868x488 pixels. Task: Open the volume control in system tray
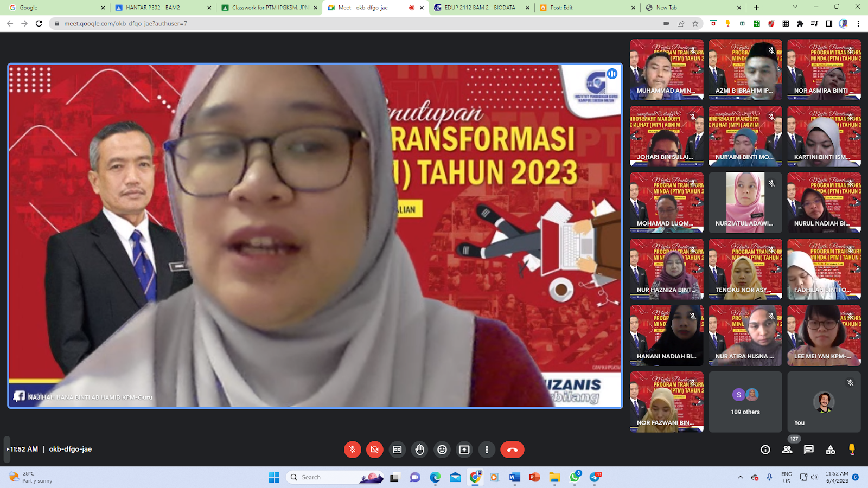pyautogui.click(x=814, y=477)
